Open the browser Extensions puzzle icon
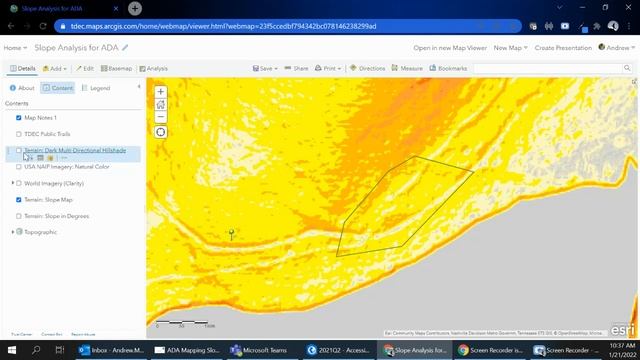The image size is (640, 360). click(x=597, y=26)
